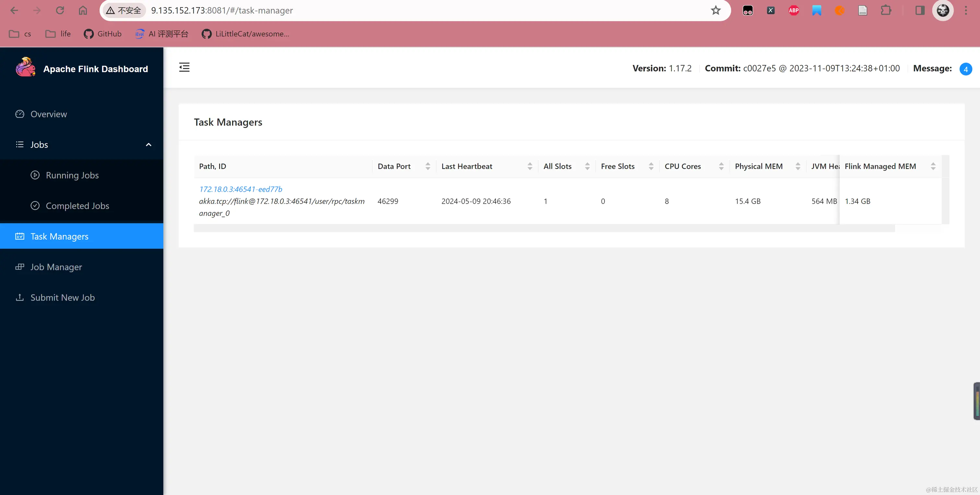Image resolution: width=980 pixels, height=495 pixels.
Task: Collapse the sidebar with the menu fold icon
Action: pyautogui.click(x=184, y=67)
